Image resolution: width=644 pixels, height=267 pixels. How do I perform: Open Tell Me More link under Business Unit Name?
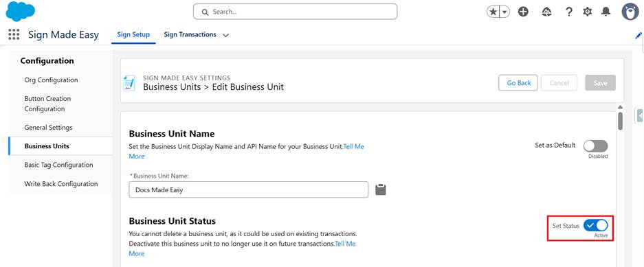click(353, 146)
